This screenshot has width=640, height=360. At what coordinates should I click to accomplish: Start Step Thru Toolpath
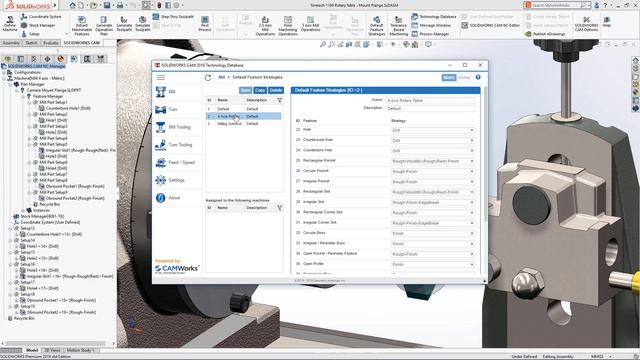click(x=173, y=17)
